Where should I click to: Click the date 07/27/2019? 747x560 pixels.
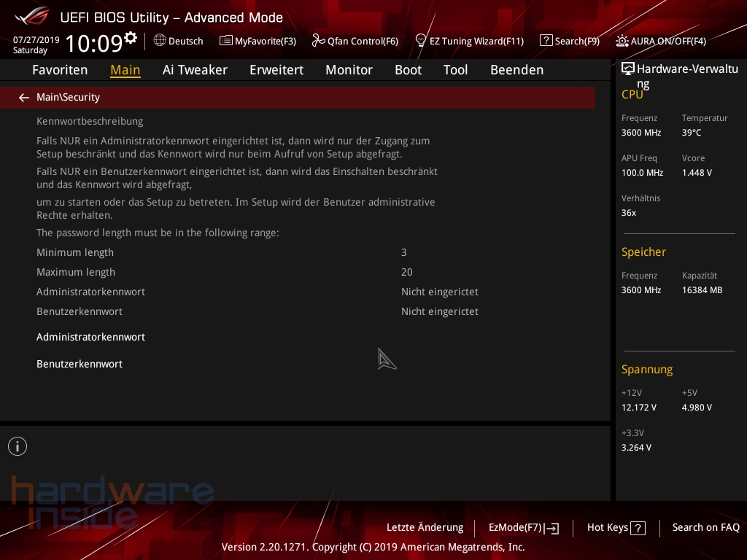click(x=36, y=40)
